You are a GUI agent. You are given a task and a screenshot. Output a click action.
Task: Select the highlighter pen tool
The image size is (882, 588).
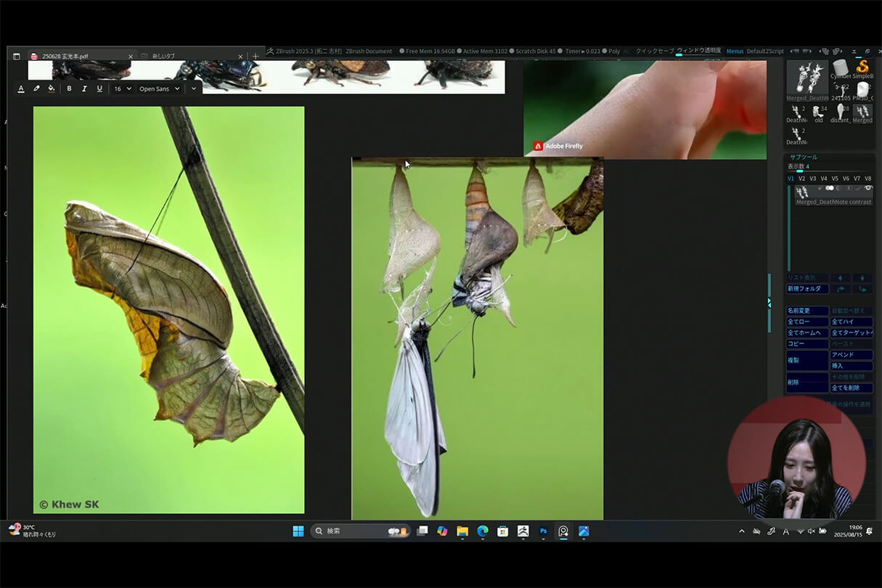pos(36,89)
